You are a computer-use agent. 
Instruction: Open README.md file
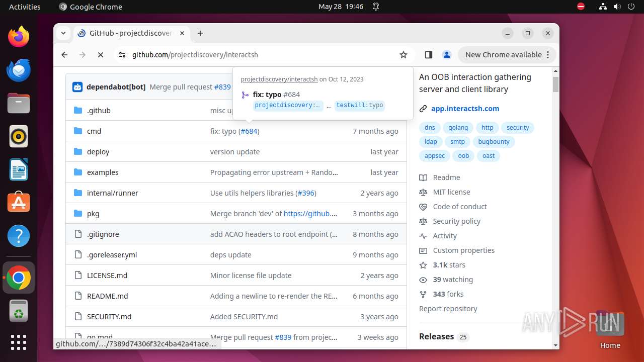coord(108,296)
